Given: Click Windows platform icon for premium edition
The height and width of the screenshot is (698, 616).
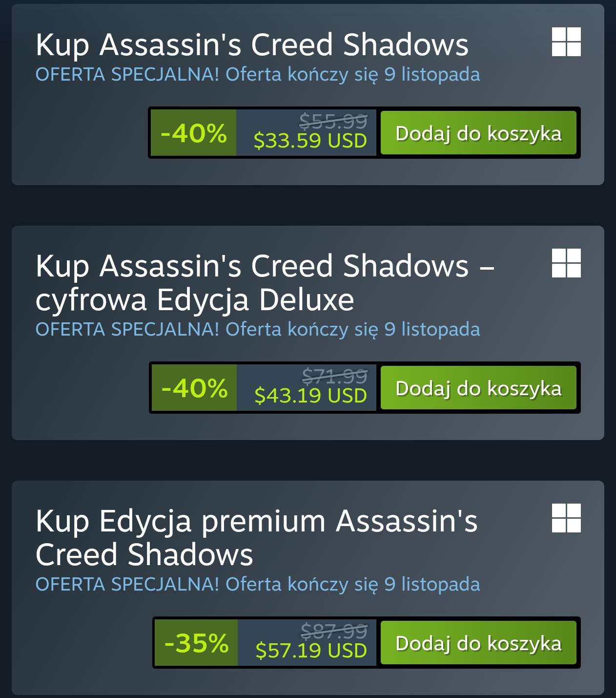Looking at the screenshot, I should click(566, 518).
